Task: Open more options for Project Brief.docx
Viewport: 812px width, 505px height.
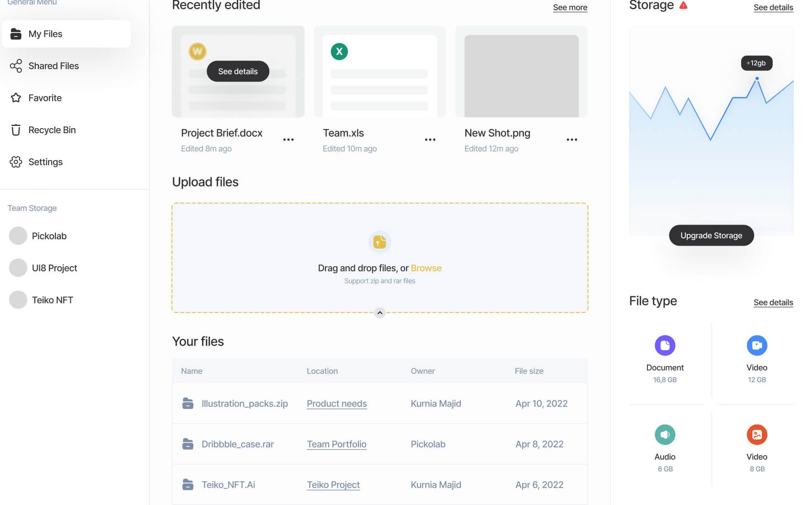Action: click(288, 140)
